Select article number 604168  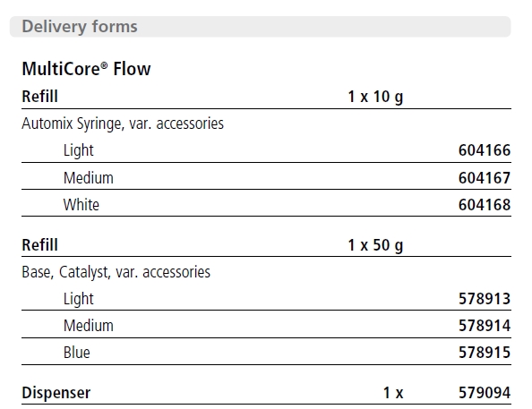click(485, 204)
